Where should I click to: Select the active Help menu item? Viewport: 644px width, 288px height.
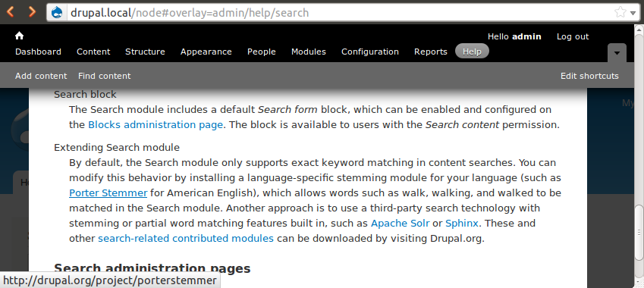click(x=472, y=52)
